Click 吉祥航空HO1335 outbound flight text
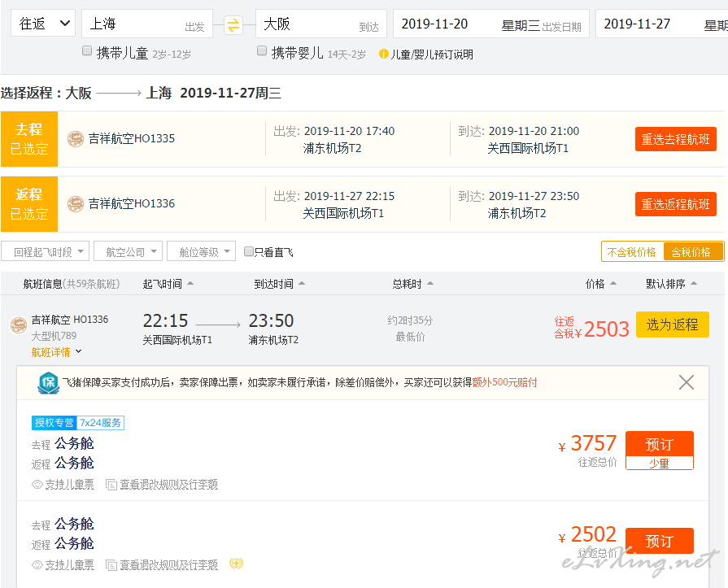 click(x=132, y=139)
